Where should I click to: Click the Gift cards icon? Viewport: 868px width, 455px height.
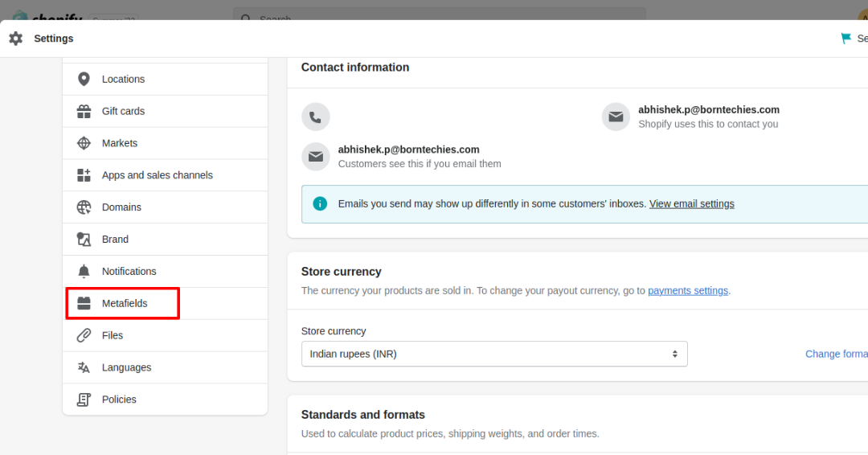coord(84,111)
